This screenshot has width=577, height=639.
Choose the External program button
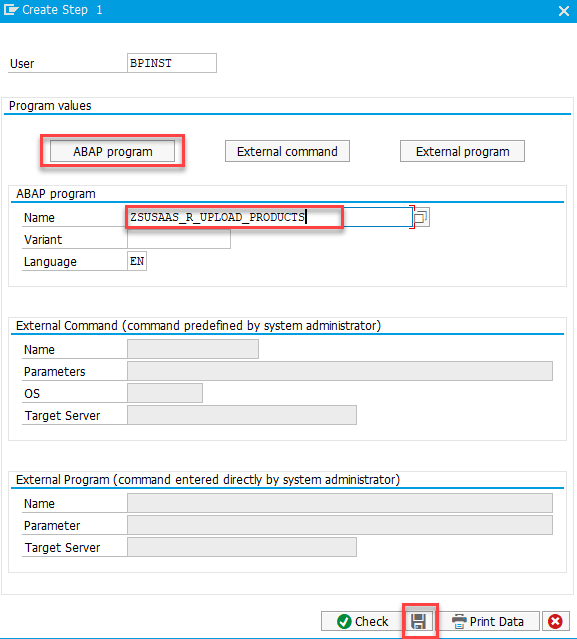462,151
